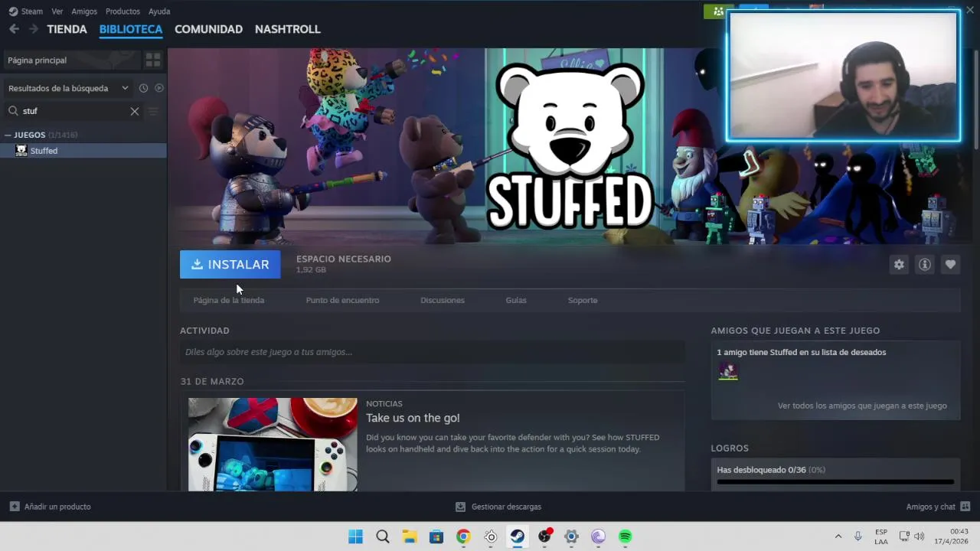Go to the TIENDA section
Image resolution: width=980 pixels, height=551 pixels.
(x=67, y=29)
